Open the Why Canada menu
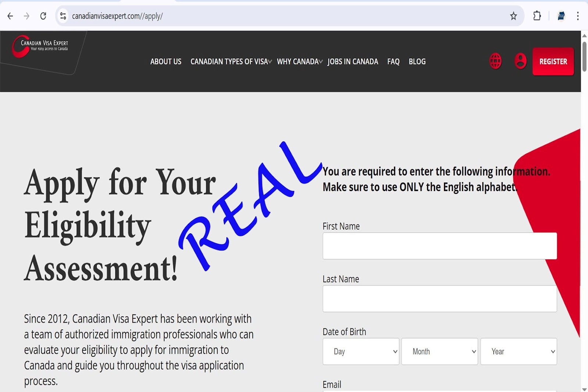This screenshot has height=392, width=588. [299, 61]
